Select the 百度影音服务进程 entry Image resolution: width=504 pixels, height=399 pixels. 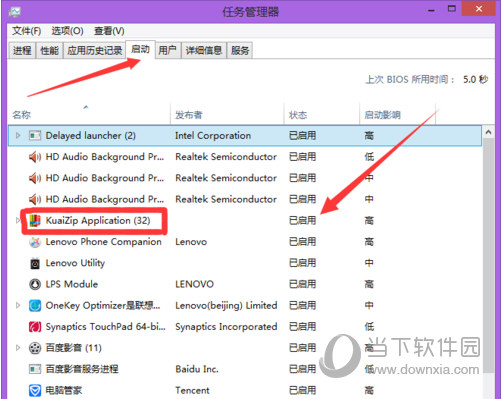pos(82,369)
